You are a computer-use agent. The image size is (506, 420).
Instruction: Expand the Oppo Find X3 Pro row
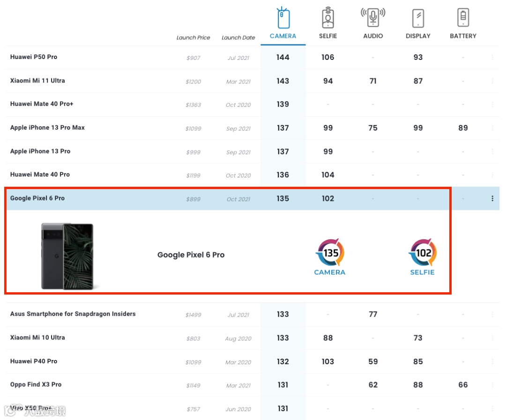point(253,385)
